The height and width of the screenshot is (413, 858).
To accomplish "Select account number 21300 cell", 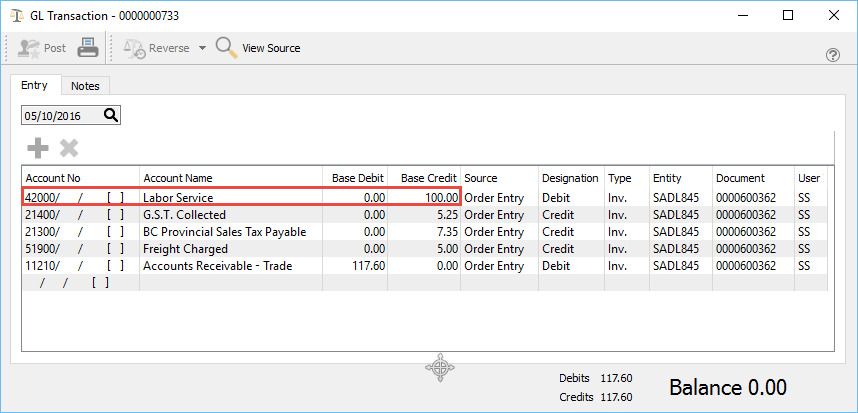I will coord(80,232).
